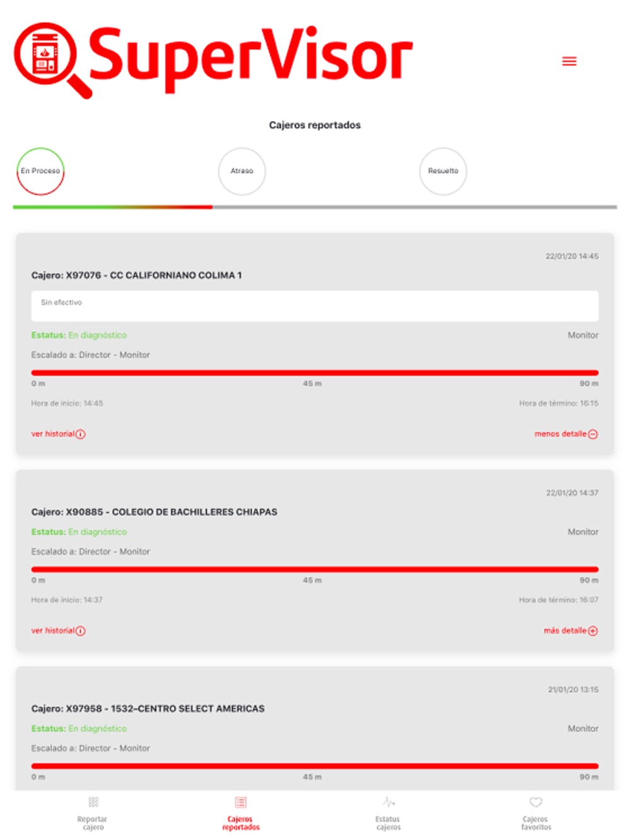630x840 pixels.
Task: Click Estatus: En diagnóstico on X97076 card
Action: point(79,335)
